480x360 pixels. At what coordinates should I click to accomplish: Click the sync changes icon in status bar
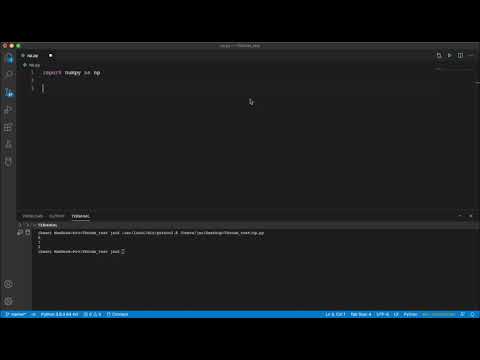pyautogui.click(x=34, y=314)
